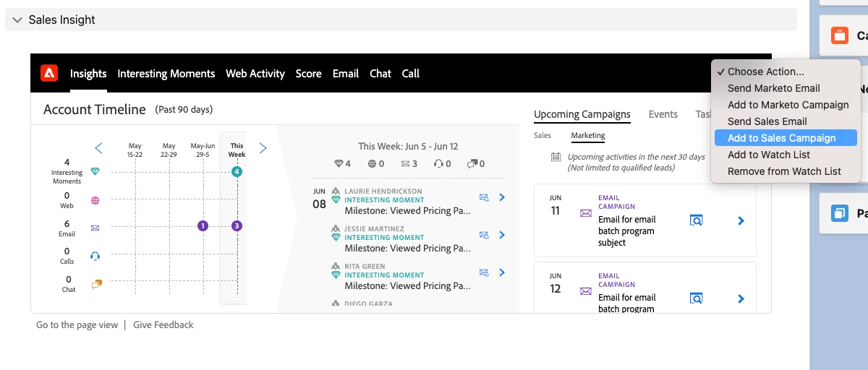
Task: Click email icon beside Laurie Hendrickson's moment
Action: pos(484,197)
